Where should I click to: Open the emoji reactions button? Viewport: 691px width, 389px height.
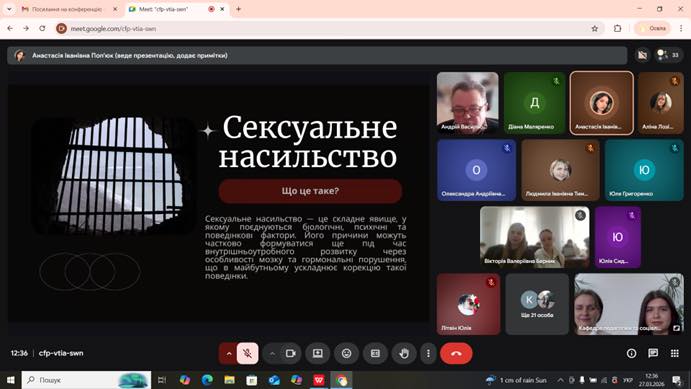click(346, 353)
